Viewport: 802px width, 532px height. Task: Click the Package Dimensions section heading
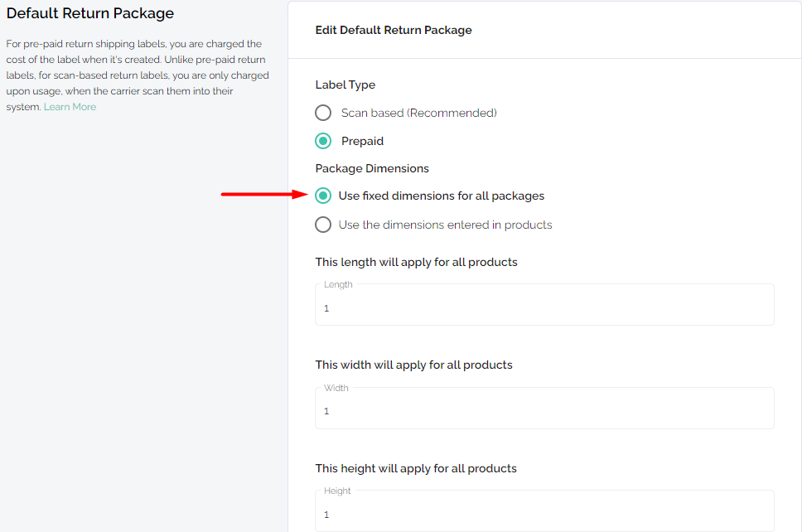click(x=372, y=168)
